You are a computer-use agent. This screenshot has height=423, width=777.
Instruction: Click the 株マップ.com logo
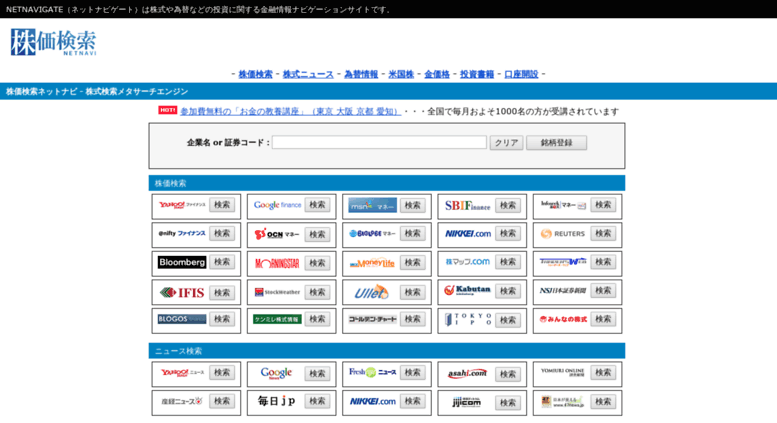coord(467,262)
